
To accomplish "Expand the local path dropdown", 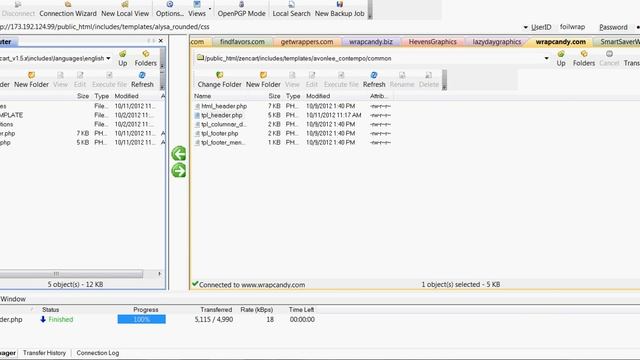I will (x=108, y=58).
